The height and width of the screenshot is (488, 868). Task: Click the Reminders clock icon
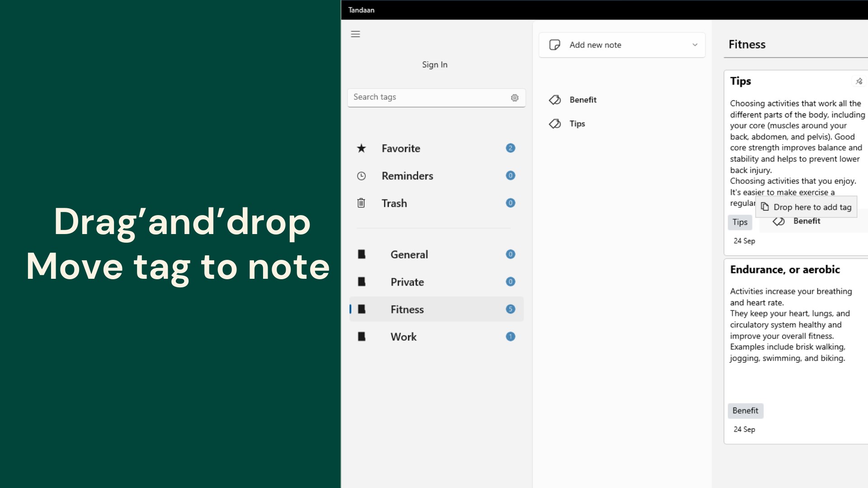coord(361,176)
